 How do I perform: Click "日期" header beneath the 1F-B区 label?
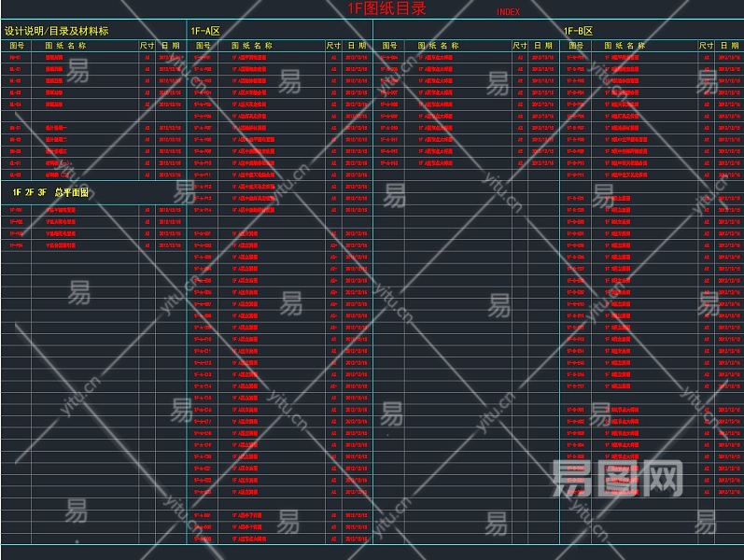(729, 46)
